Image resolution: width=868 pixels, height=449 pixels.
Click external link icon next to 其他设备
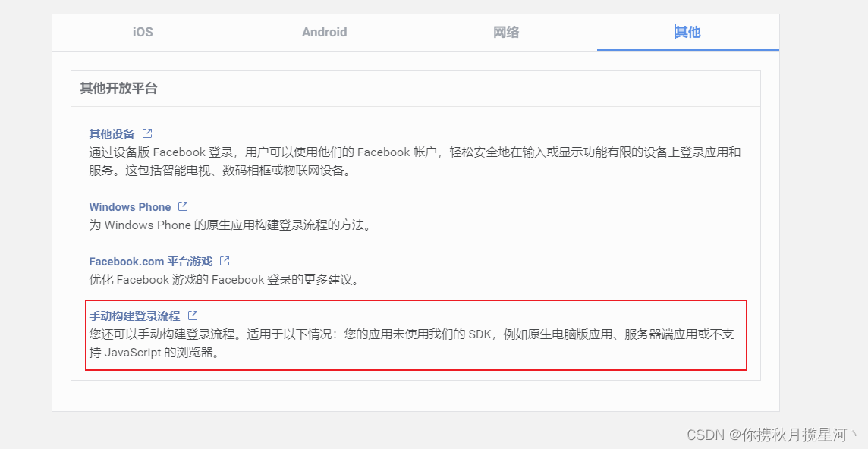[147, 133]
